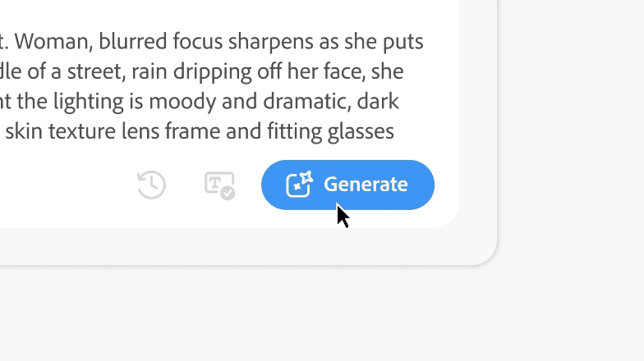Image resolution: width=644 pixels, height=361 pixels.
Task: Open the prompt history clock icon
Action: pyautogui.click(x=151, y=185)
